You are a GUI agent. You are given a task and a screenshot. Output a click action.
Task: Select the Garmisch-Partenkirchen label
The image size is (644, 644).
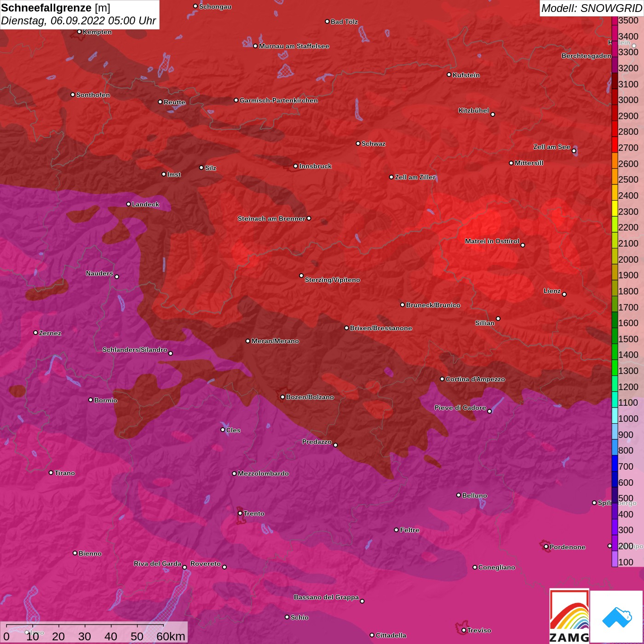[279, 100]
